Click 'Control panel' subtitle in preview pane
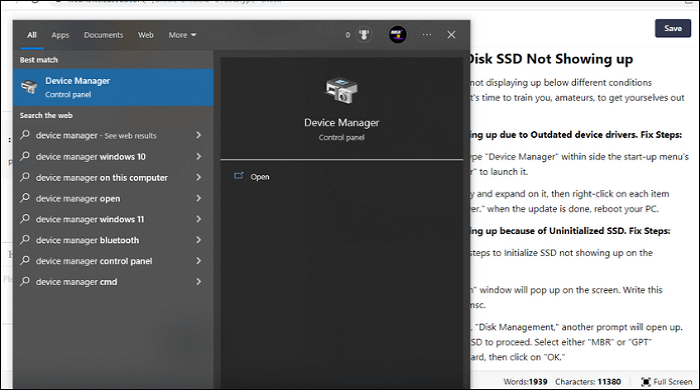The width and height of the screenshot is (700, 390). pos(342,137)
